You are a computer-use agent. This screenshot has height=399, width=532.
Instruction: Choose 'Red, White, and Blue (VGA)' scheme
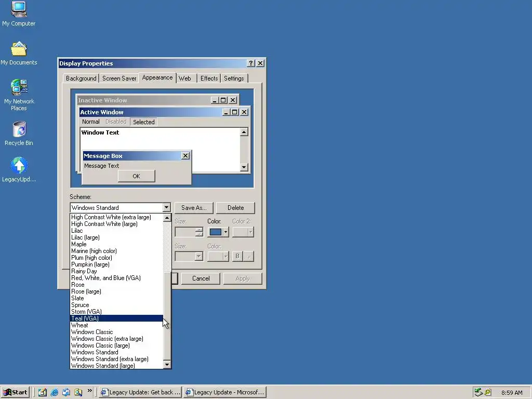coord(117,278)
